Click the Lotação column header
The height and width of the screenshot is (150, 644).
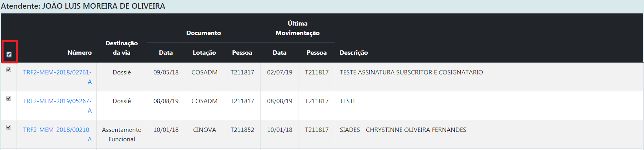[x=204, y=52]
